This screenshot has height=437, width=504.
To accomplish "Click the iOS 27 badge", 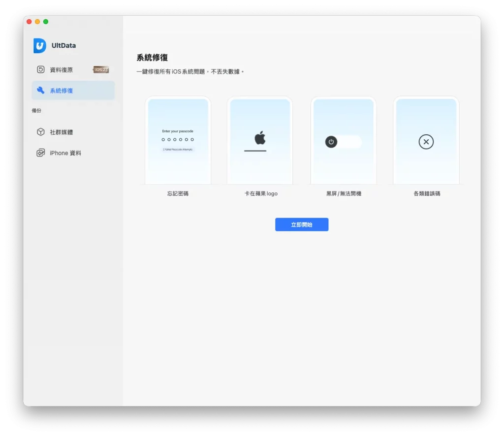I will point(101,69).
